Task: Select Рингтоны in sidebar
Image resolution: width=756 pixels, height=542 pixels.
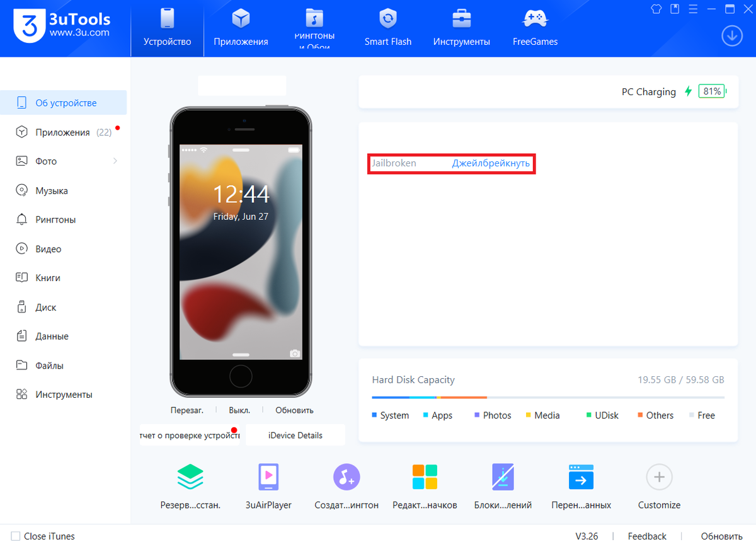Action: pyautogui.click(x=63, y=220)
